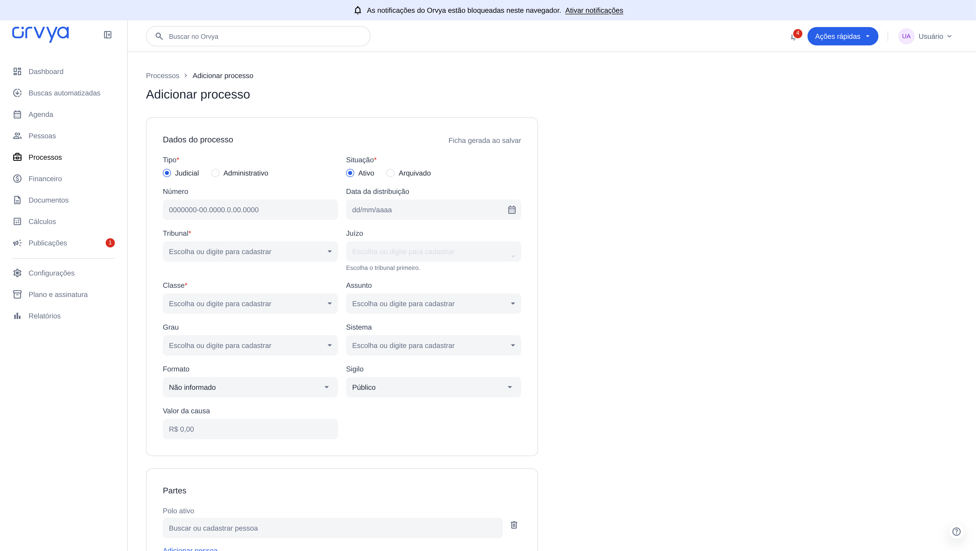Screen dimensions: 980x551
Task: Click the Valor da causa field
Action: [250, 429]
